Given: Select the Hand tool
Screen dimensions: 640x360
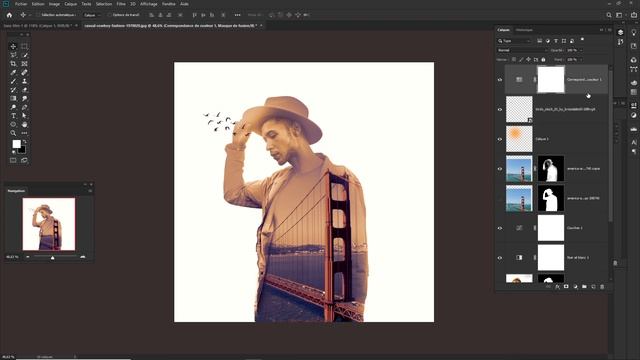Looking at the screenshot, I should 24,124.
